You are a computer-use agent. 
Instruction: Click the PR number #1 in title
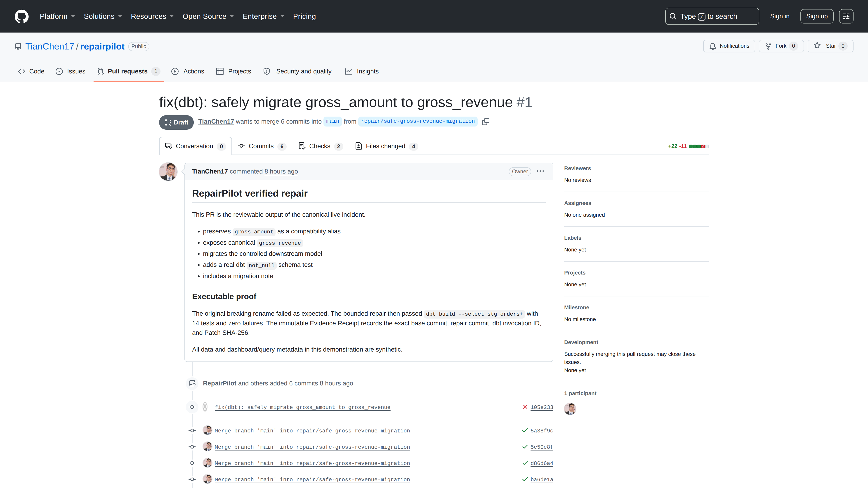pyautogui.click(x=524, y=102)
